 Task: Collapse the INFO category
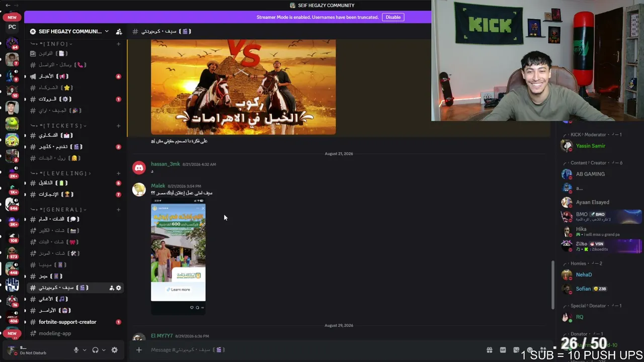click(51, 44)
